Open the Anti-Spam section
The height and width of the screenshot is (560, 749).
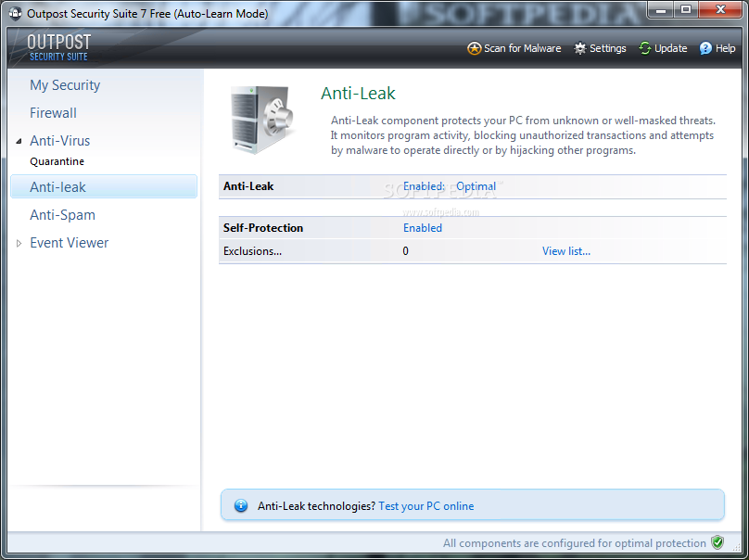click(x=62, y=215)
